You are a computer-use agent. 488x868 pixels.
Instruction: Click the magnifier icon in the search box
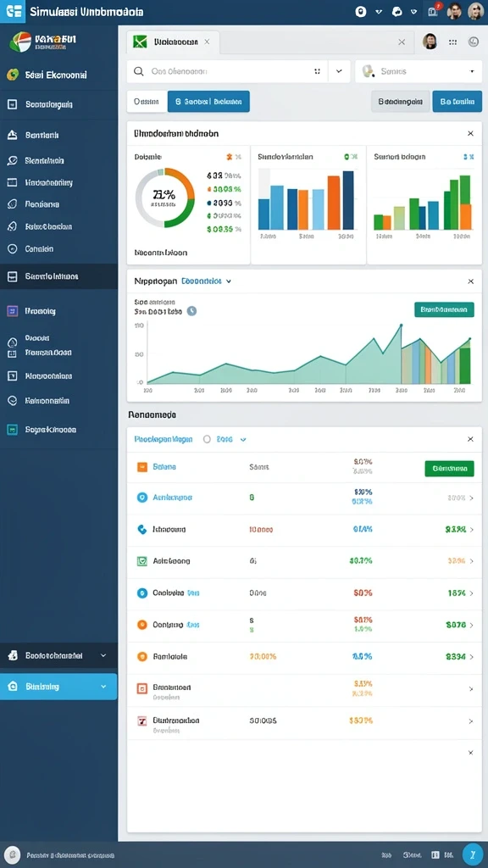[x=139, y=71]
